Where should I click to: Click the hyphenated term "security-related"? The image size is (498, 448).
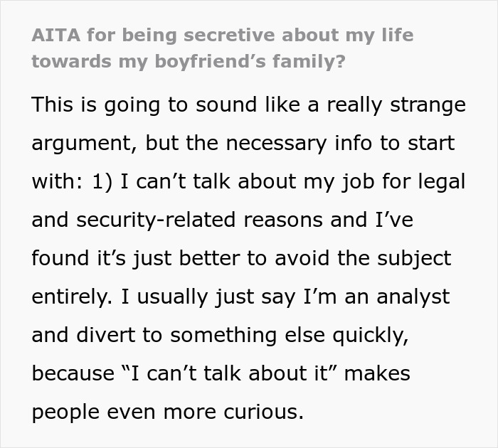tap(156, 220)
